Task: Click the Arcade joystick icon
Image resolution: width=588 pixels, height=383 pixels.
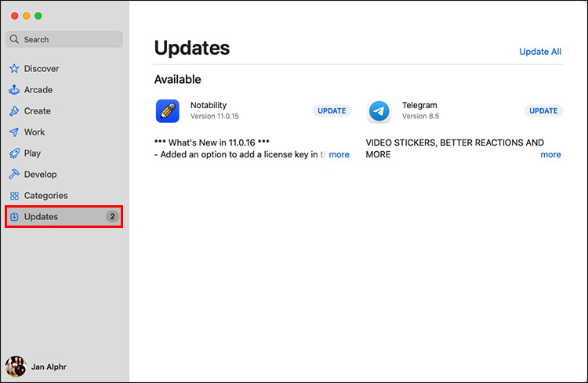Action: pyautogui.click(x=14, y=89)
